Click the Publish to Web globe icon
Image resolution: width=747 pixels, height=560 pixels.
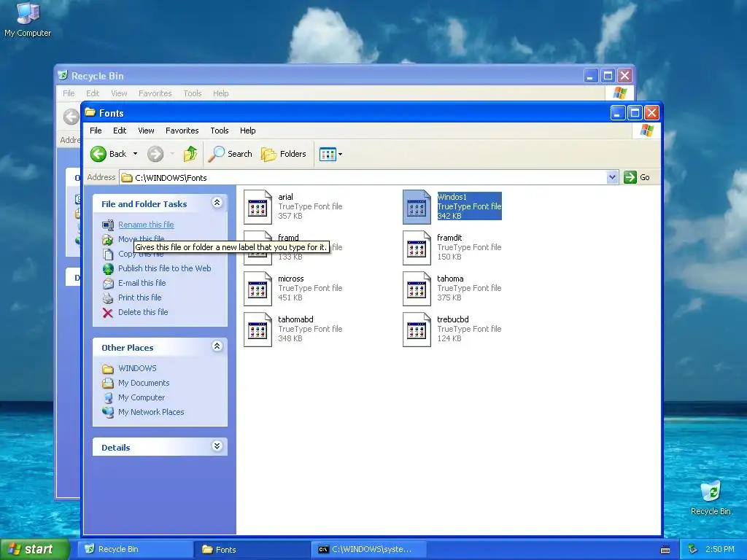click(108, 268)
